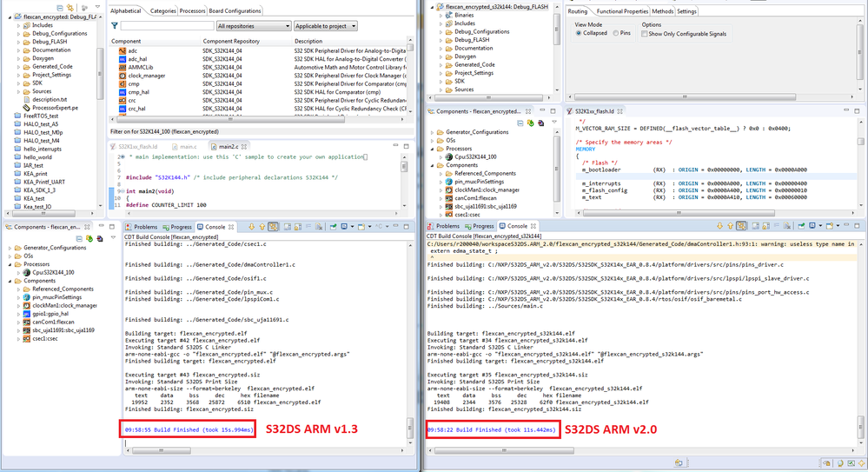Click the crc component icon in library list
Screen dimensions: 868x472
[123, 100]
